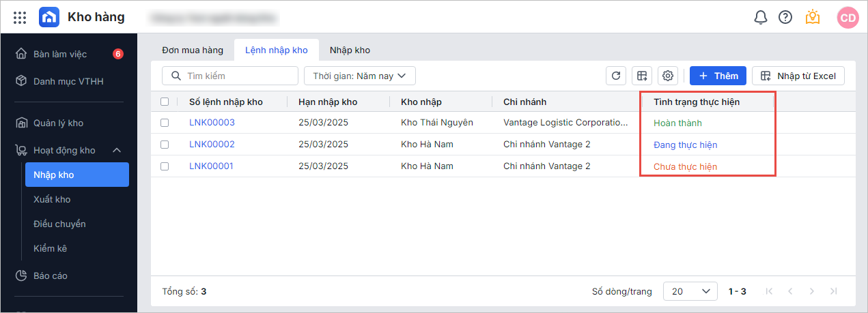
Task: Toggle the select-all header checkbox
Action: (x=165, y=102)
